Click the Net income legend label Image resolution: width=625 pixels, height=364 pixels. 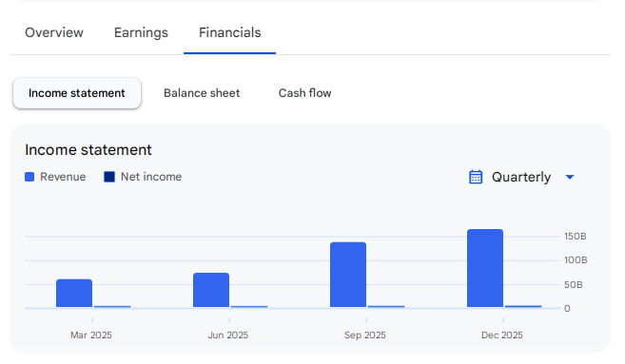pyautogui.click(x=151, y=177)
